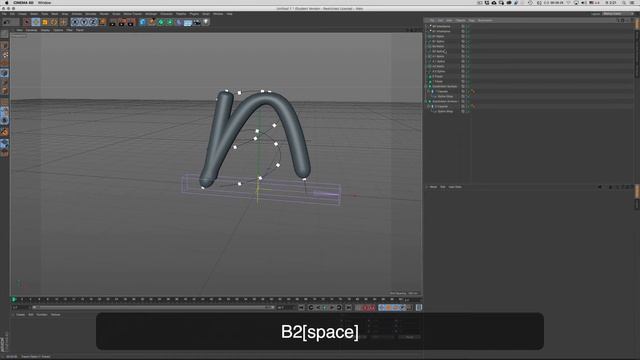Toggle the red Autokeying button
This screenshot has height=360, width=640.
coord(372,308)
